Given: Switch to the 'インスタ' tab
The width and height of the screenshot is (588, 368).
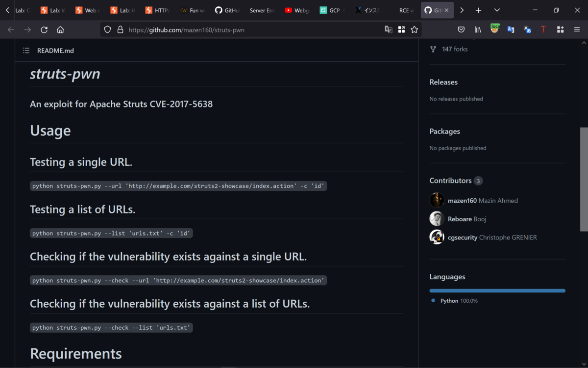Looking at the screenshot, I should pos(366,10).
